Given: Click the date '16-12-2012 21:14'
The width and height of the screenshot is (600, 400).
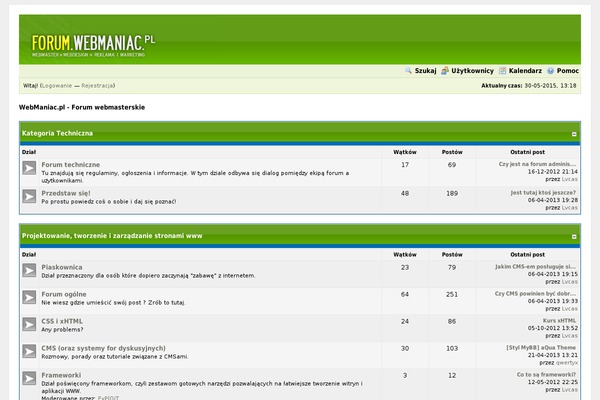Looking at the screenshot, I should point(553,171).
